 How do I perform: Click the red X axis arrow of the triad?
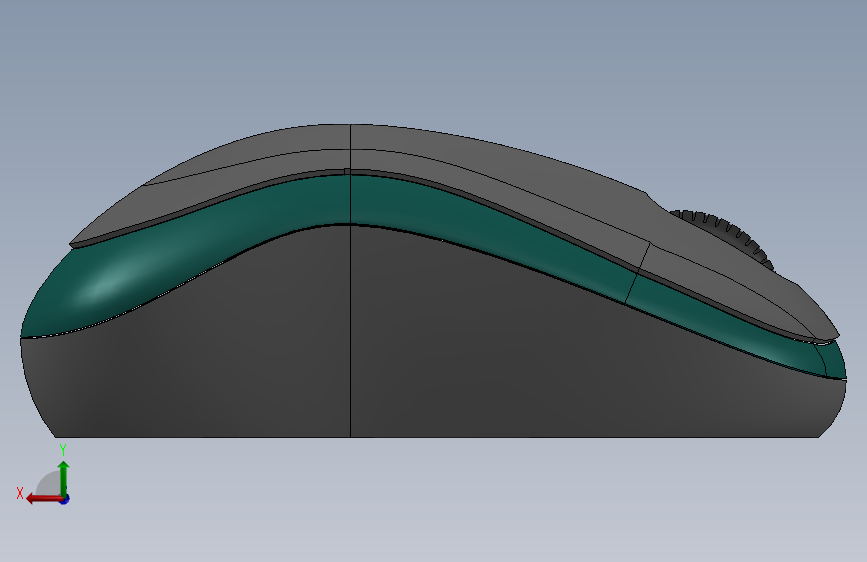pos(44,499)
